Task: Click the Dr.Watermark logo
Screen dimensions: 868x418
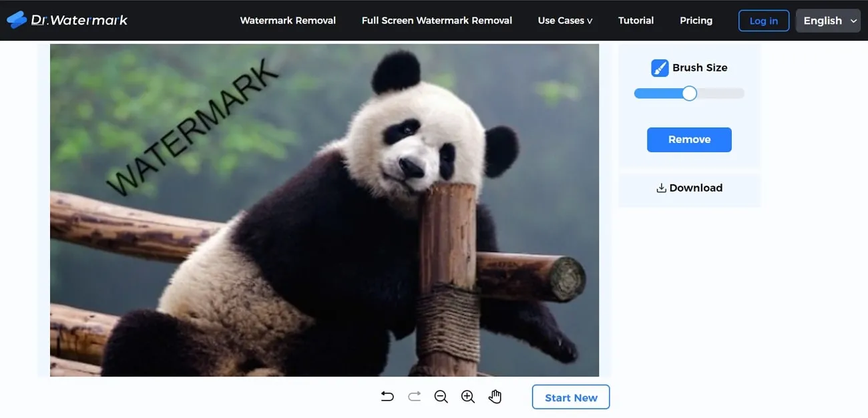Action: point(67,20)
